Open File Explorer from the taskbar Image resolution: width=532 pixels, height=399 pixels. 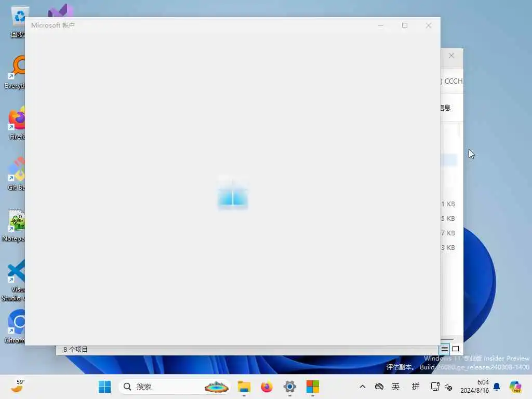[244, 387]
